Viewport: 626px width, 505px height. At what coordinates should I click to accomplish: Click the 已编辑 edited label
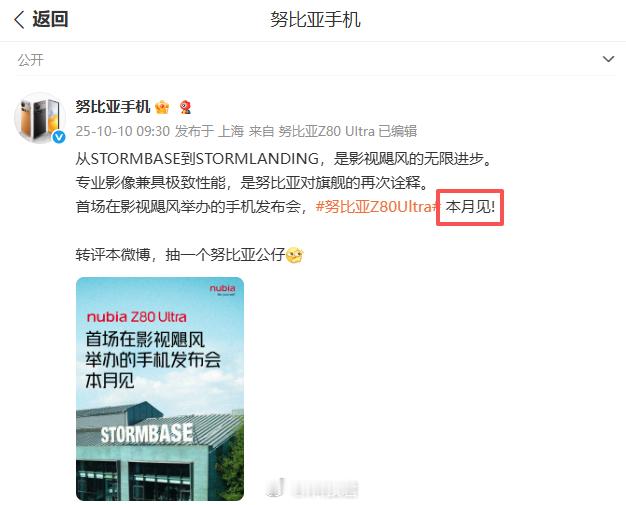[398, 131]
